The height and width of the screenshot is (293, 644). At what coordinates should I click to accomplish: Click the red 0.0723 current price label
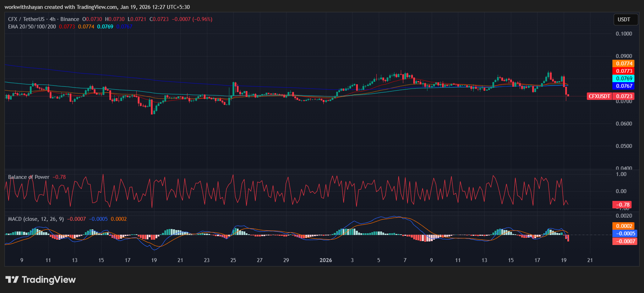tap(624, 96)
